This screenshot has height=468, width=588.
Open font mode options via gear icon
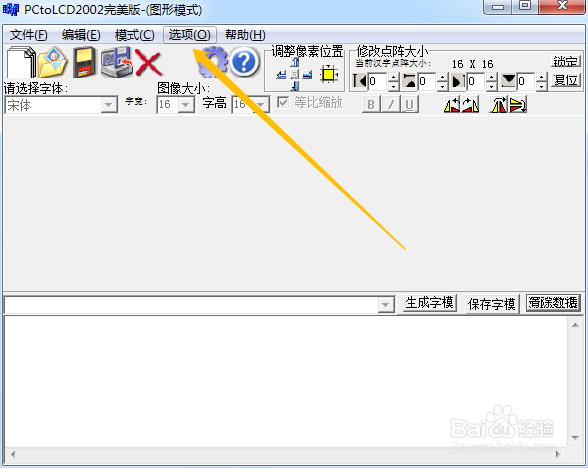[x=213, y=62]
